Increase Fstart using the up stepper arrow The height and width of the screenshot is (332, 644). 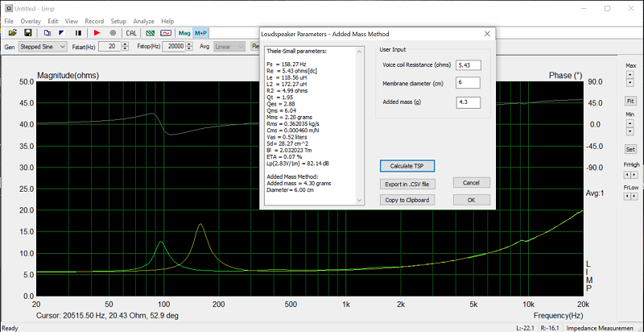pyautogui.click(x=126, y=44)
